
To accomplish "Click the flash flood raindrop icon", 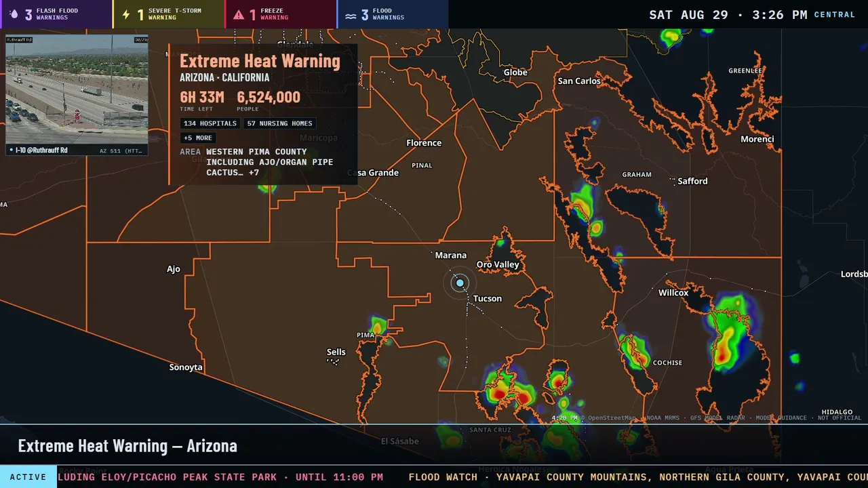I will pyautogui.click(x=15, y=14).
